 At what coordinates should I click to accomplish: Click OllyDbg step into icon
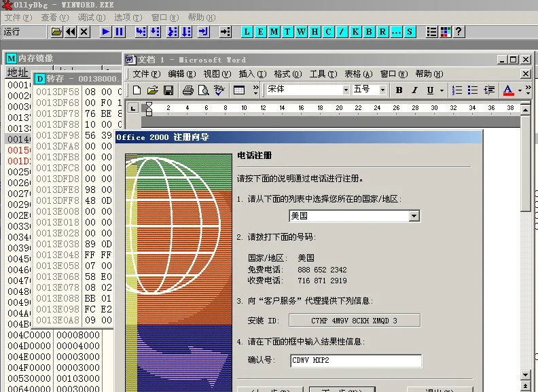(x=141, y=32)
